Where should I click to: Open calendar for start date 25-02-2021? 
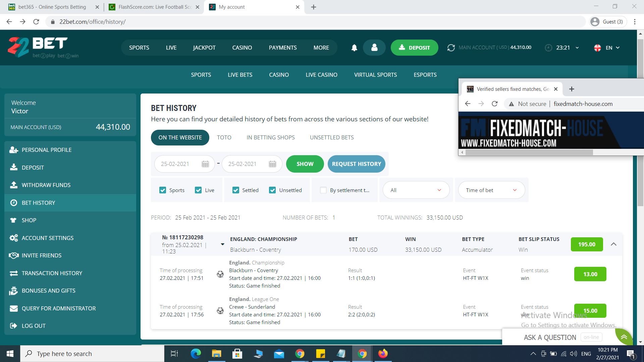205,164
